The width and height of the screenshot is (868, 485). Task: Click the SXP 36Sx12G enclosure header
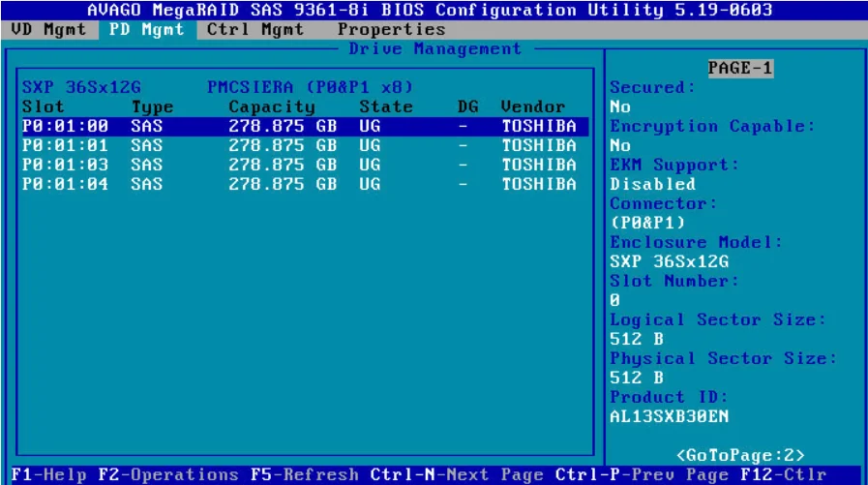tap(81, 87)
